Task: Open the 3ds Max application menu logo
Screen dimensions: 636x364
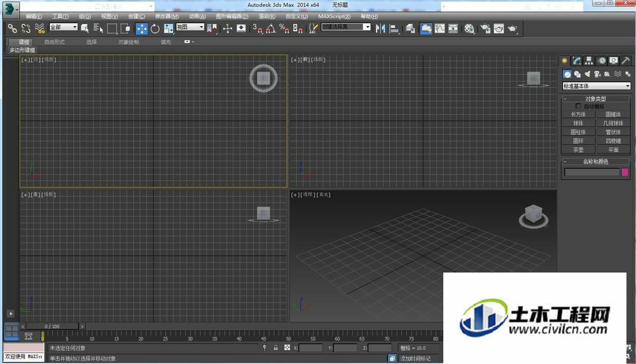Action: tap(10, 9)
